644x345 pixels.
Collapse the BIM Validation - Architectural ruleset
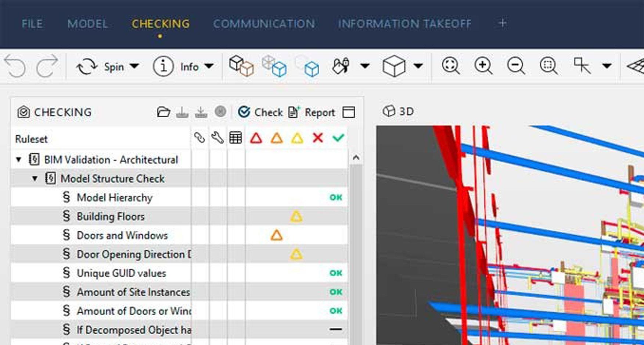19,160
